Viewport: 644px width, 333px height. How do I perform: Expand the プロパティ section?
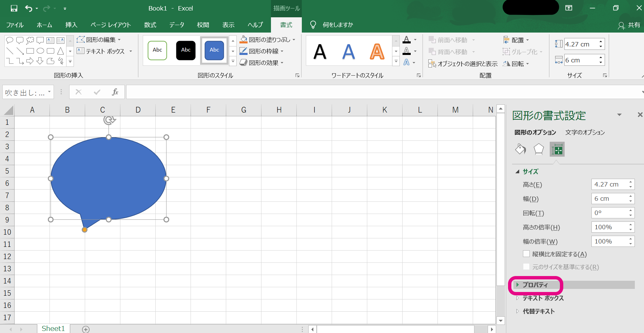[x=574, y=285]
